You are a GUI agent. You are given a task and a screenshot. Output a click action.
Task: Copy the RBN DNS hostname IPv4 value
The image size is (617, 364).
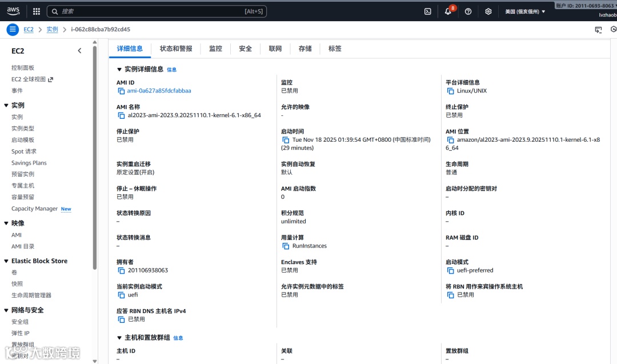click(121, 319)
